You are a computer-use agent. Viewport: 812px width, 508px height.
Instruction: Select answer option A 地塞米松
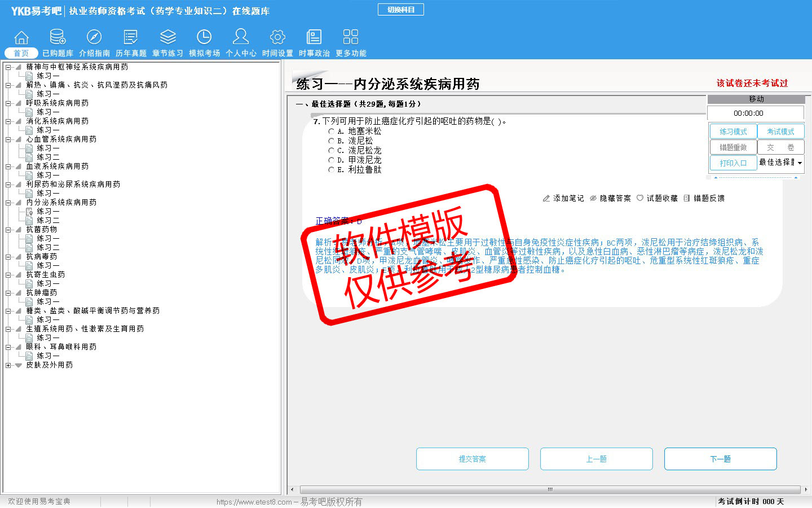[332, 132]
